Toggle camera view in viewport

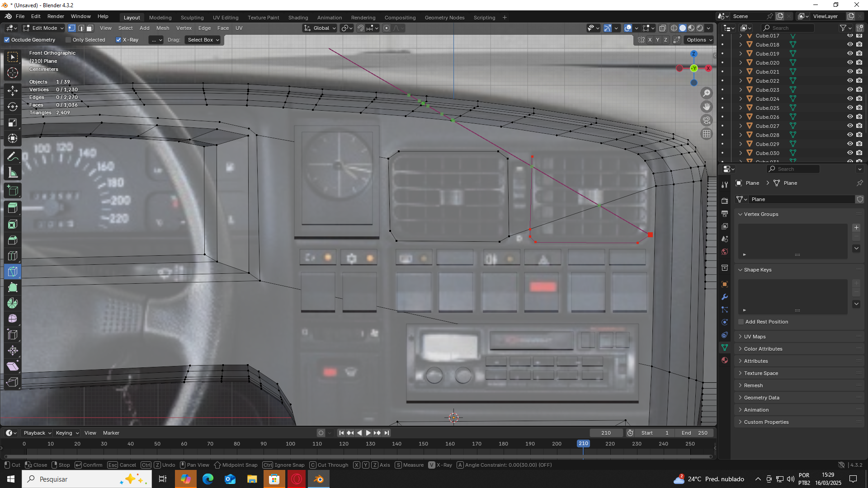click(706, 120)
